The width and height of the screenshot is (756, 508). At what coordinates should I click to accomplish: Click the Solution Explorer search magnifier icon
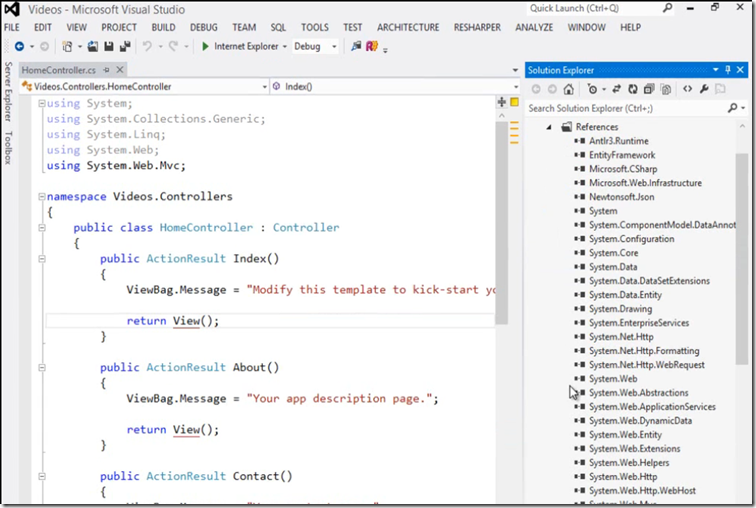pos(732,108)
